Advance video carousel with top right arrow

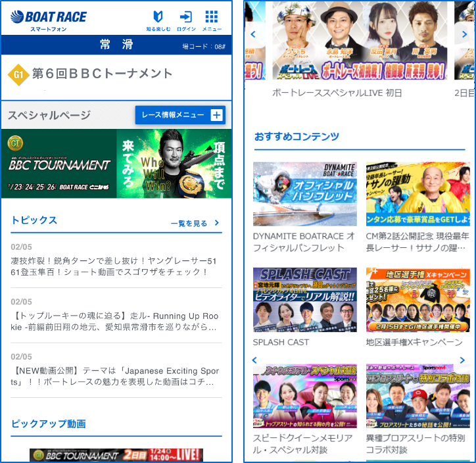464,34
